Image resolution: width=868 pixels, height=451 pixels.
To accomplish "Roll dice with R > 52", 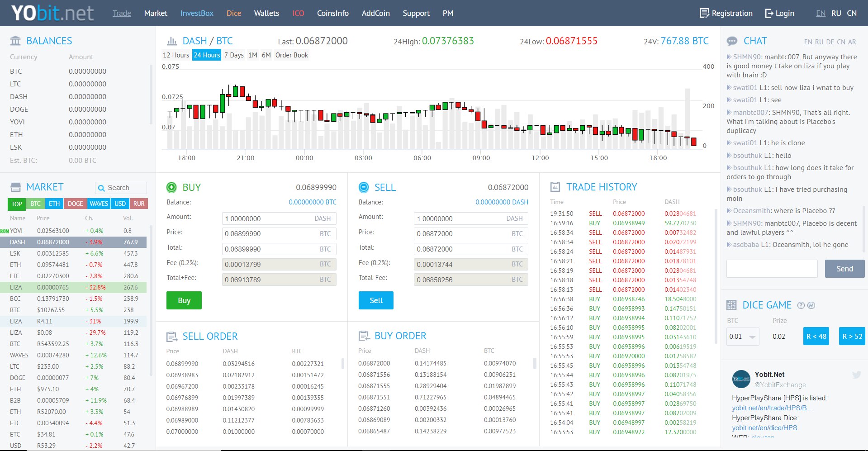I will click(852, 336).
